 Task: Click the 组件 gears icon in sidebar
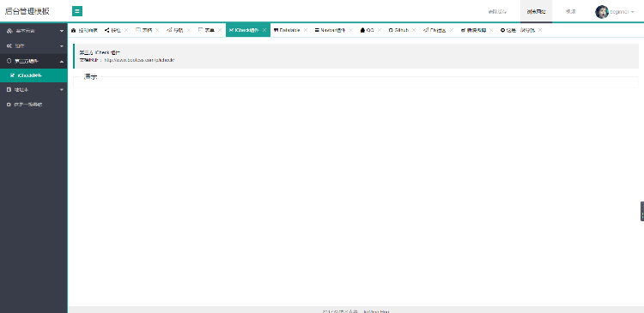point(9,46)
